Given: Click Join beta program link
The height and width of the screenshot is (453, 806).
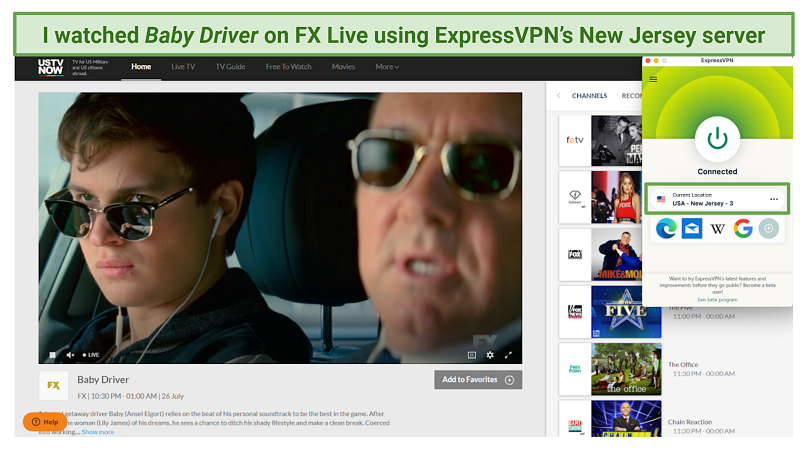Looking at the screenshot, I should 717,299.
